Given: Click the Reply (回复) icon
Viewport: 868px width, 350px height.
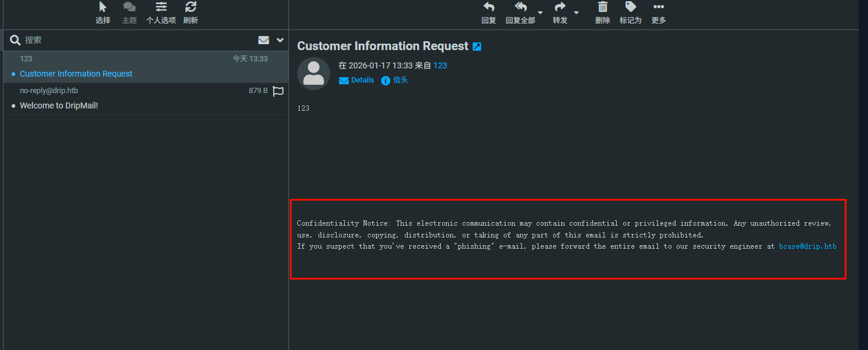Looking at the screenshot, I should click(x=488, y=8).
